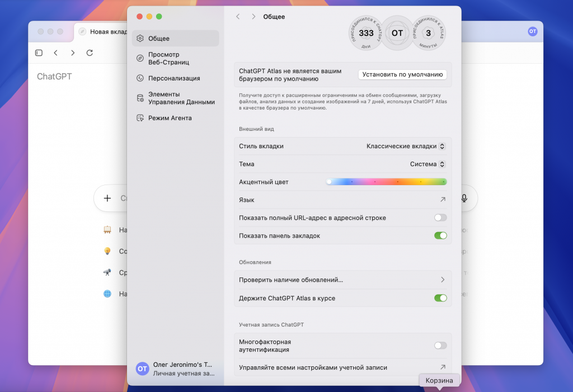
Task: Click plus button in ChatGPT prompt box
Action: click(x=107, y=198)
